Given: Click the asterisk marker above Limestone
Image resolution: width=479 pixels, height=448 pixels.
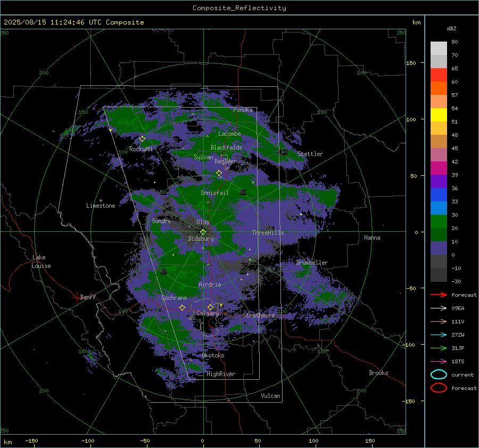Looking at the screenshot, I should click(101, 201).
